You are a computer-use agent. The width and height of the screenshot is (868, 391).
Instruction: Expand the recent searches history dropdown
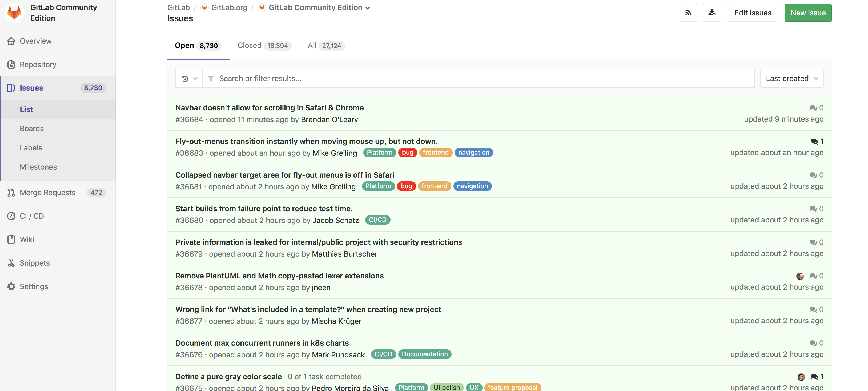click(x=189, y=78)
